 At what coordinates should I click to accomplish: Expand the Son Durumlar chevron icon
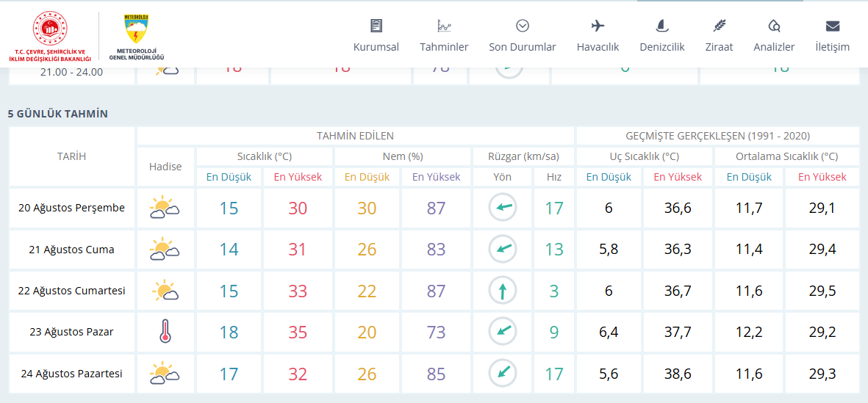[523, 26]
